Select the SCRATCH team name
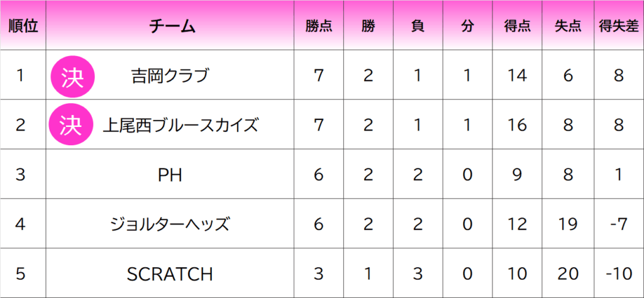The height and width of the screenshot is (298, 644). pyautogui.click(x=170, y=274)
